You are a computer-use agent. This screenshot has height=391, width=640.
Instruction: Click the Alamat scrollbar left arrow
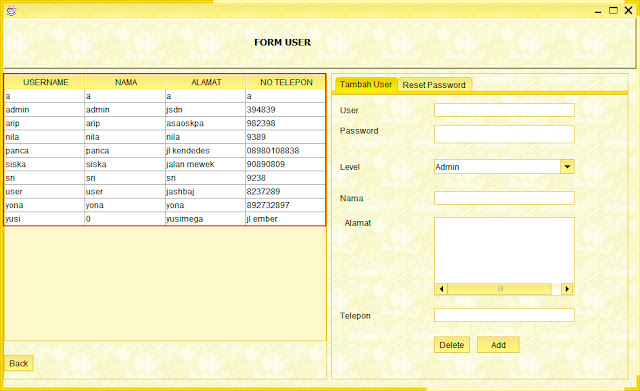pyautogui.click(x=441, y=289)
